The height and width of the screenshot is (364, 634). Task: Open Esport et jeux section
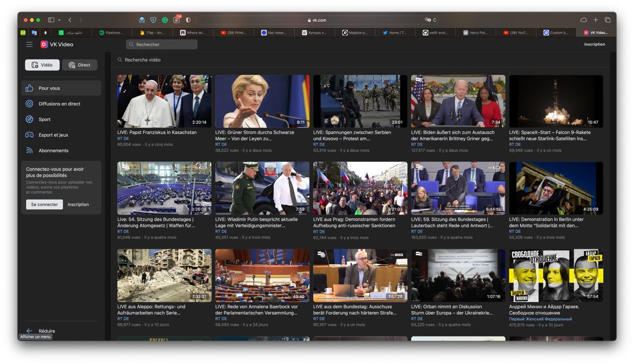pyautogui.click(x=61, y=135)
